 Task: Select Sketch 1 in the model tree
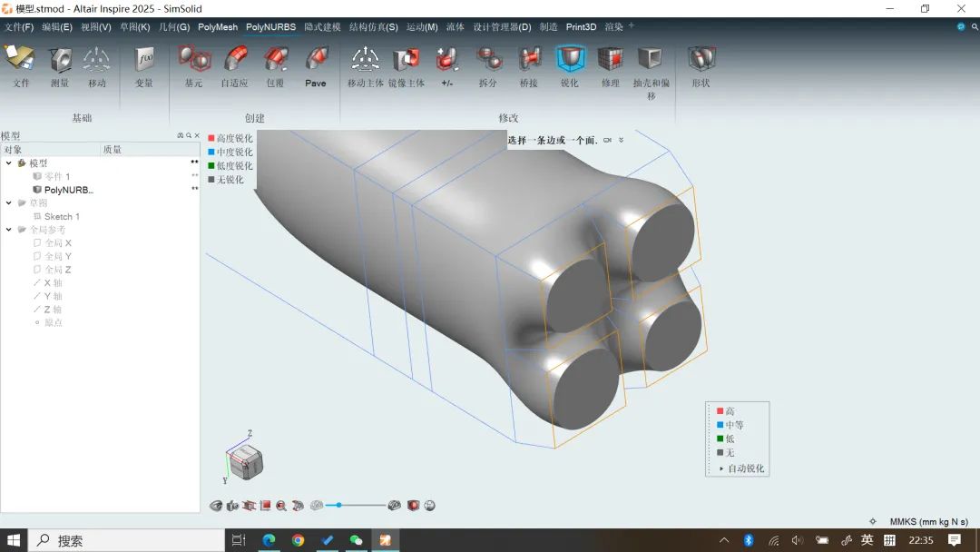tap(62, 216)
